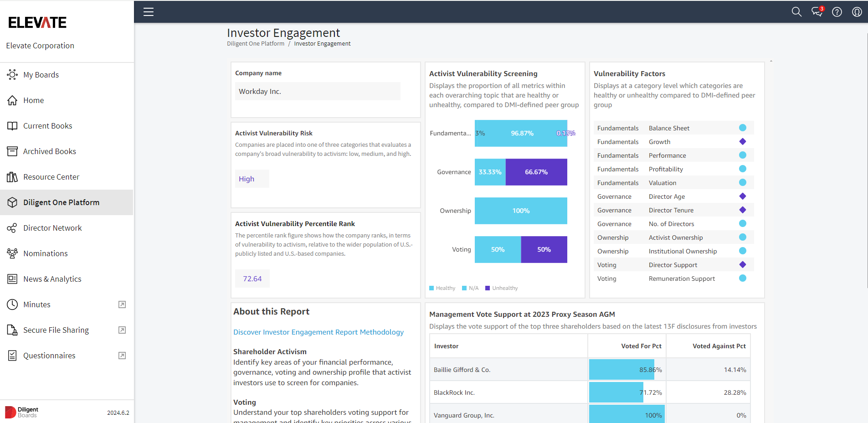
Task: Open the user profile icon
Action: [x=857, y=12]
